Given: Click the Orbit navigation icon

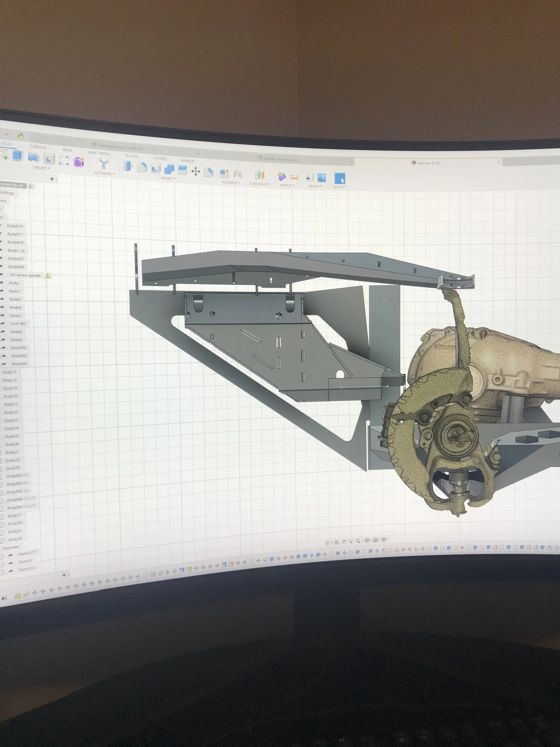Looking at the screenshot, I should click(327, 543).
